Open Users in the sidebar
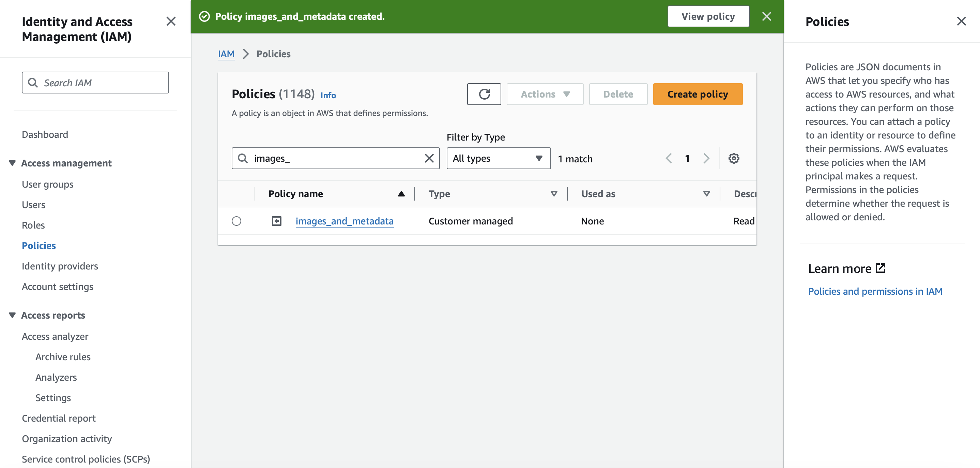The height and width of the screenshot is (468, 980). (33, 205)
